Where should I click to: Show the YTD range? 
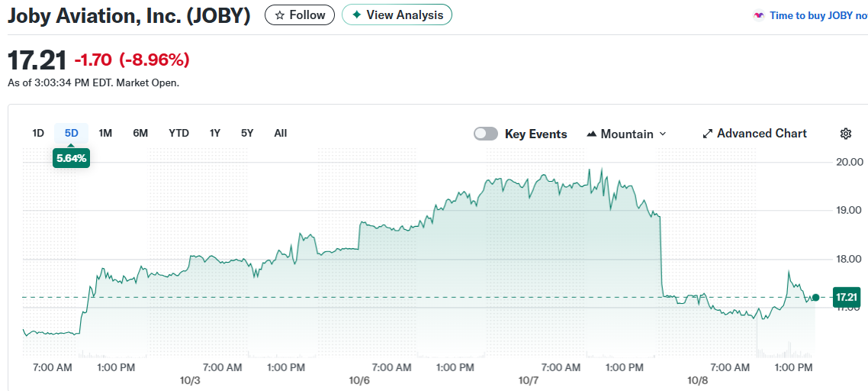[178, 133]
